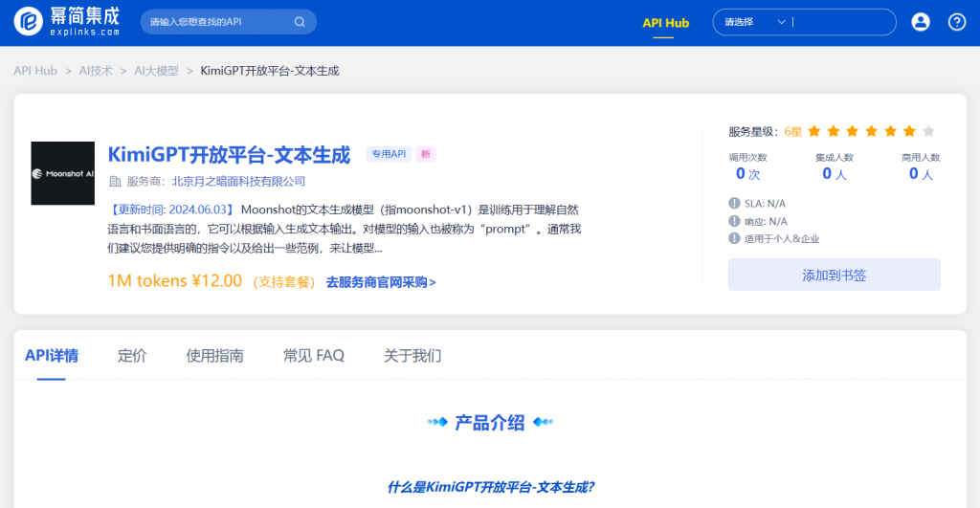This screenshot has height=508, width=980.
Task: Click the seventh grey rating star
Action: [x=928, y=131]
